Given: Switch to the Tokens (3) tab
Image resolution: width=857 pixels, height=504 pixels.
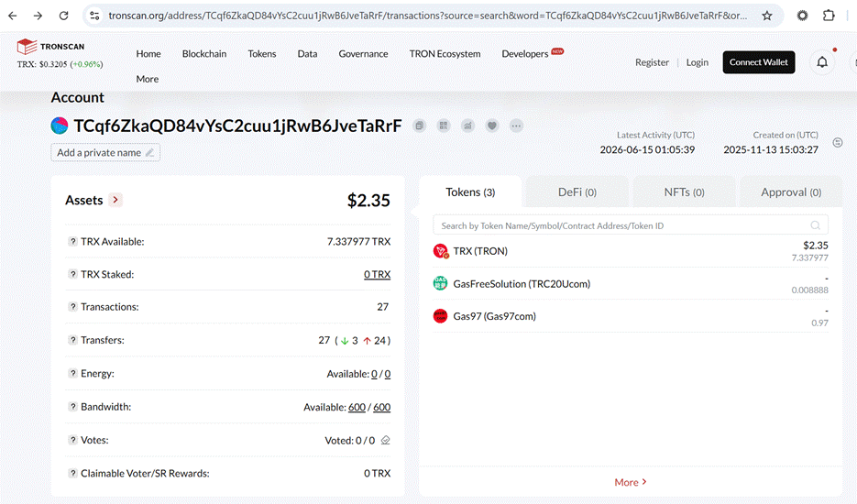Looking at the screenshot, I should (x=470, y=192).
